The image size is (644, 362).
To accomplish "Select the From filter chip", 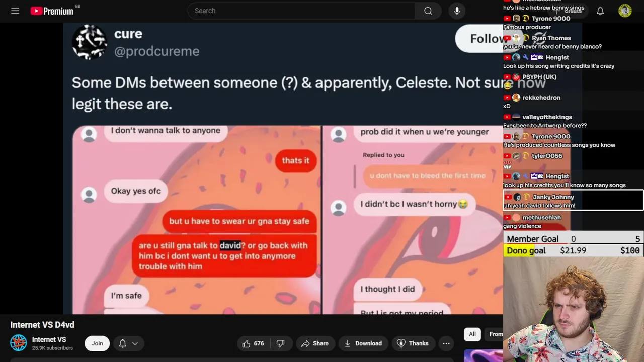I will [496, 334].
